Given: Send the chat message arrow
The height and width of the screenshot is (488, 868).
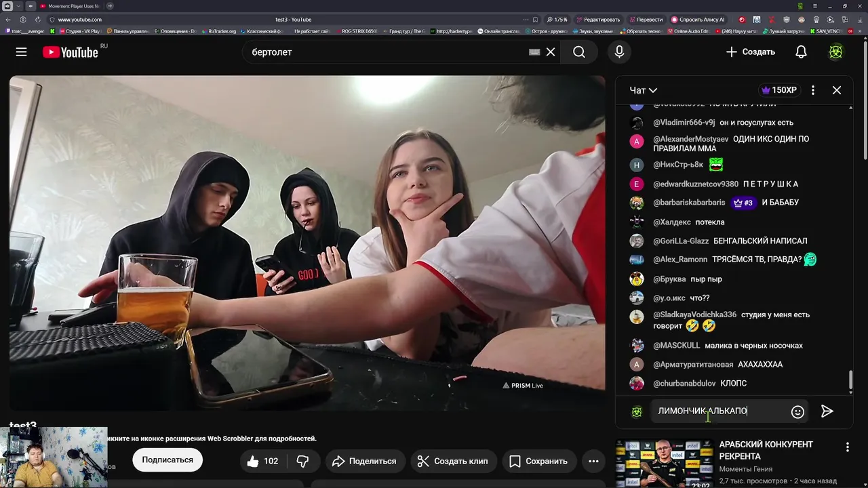Looking at the screenshot, I should (827, 411).
